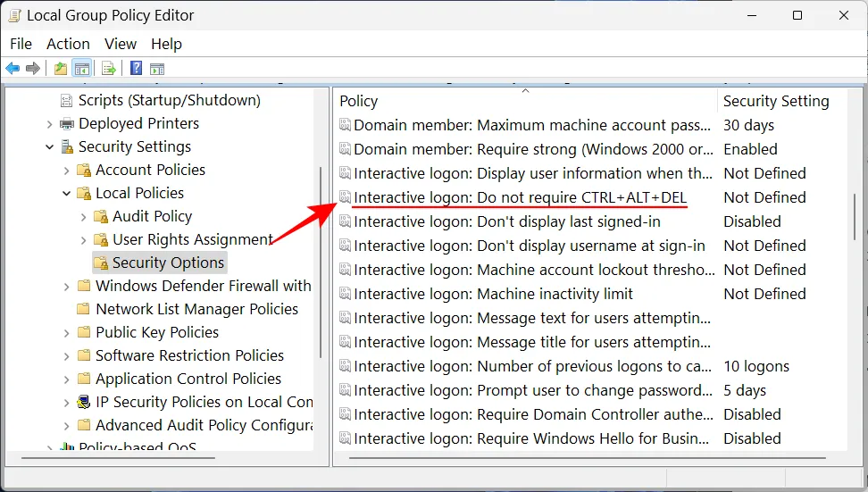Select Interactive logon: Don't display last signed-in
The image size is (868, 492).
pos(507,222)
